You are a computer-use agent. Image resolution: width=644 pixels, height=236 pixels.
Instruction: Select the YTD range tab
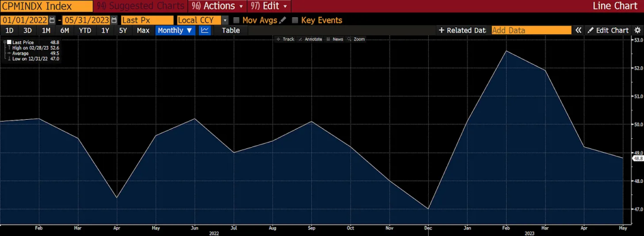click(x=85, y=30)
